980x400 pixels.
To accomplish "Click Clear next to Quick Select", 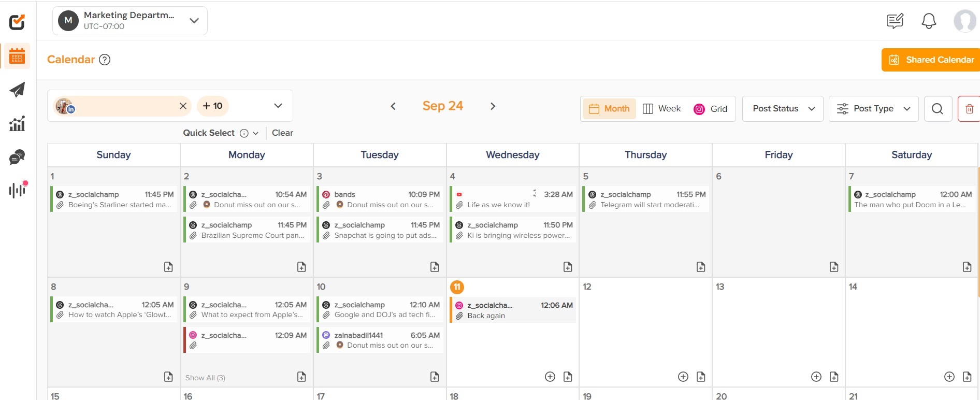I will point(282,133).
